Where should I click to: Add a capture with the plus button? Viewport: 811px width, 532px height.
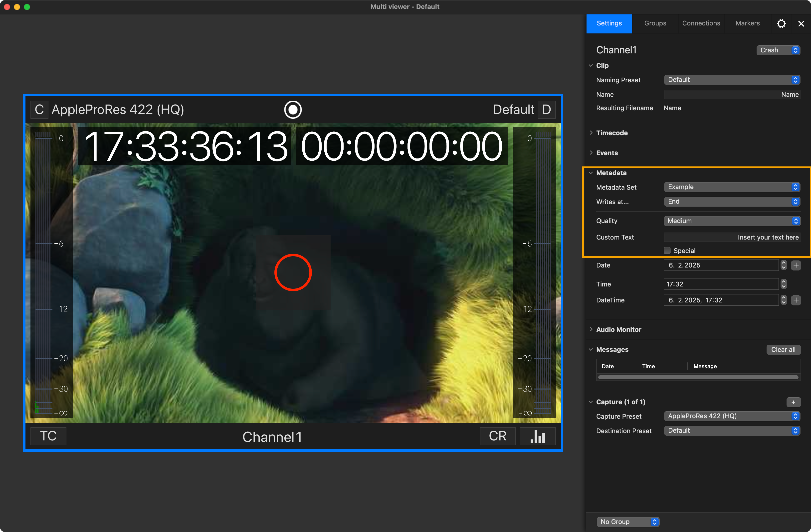(x=793, y=402)
